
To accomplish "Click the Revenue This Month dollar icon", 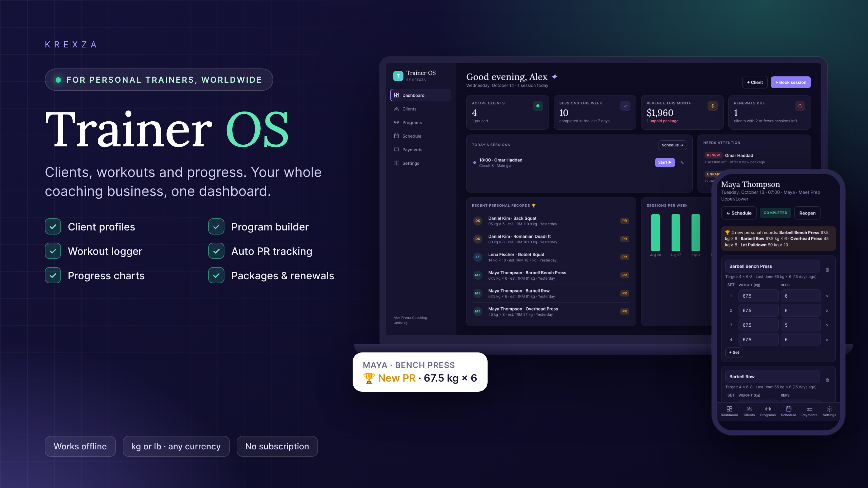I will [x=713, y=106].
